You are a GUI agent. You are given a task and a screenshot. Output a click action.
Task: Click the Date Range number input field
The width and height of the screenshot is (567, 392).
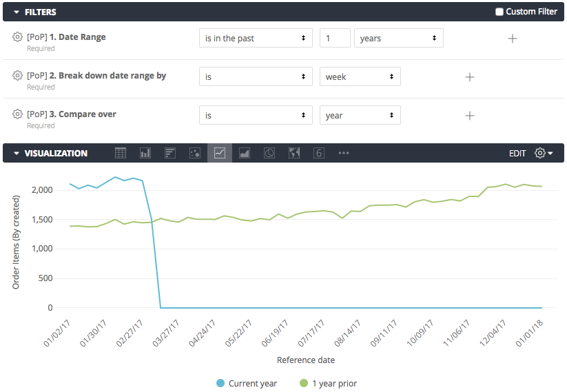pyautogui.click(x=335, y=38)
